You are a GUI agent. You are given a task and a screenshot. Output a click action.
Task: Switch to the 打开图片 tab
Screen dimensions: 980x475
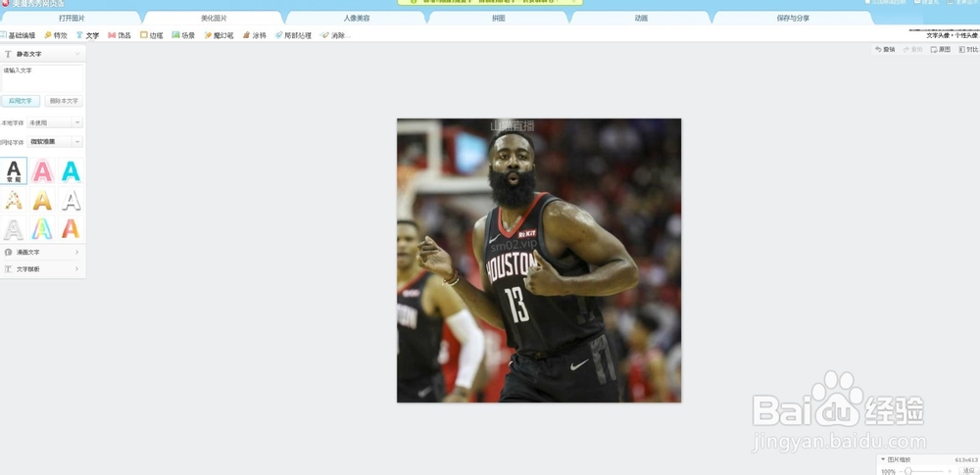72,19
